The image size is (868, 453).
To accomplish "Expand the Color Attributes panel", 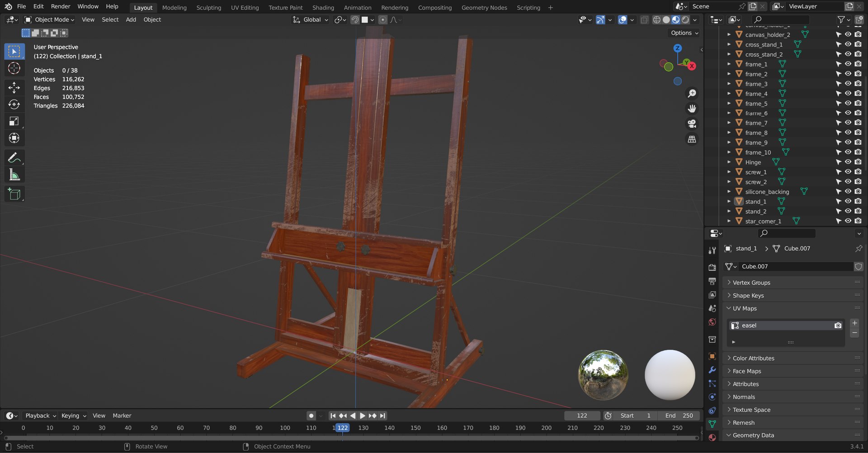I will (x=793, y=358).
